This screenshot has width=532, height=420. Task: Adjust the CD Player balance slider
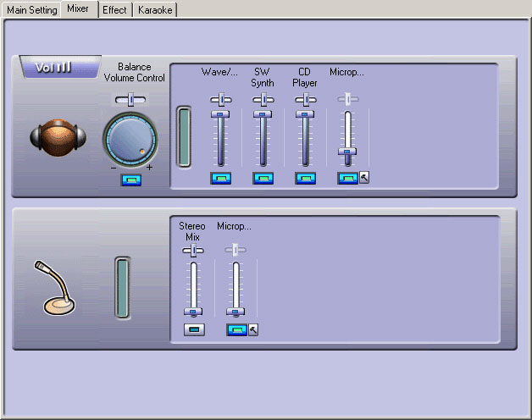point(305,100)
